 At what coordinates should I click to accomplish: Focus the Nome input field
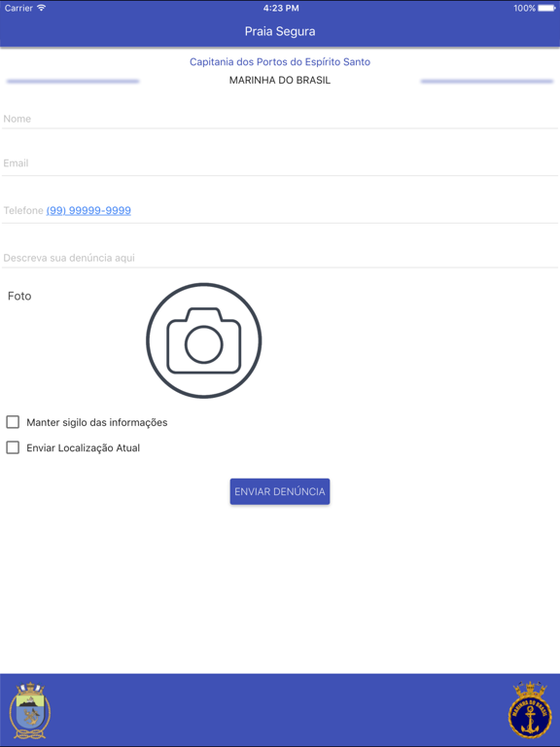(x=280, y=119)
